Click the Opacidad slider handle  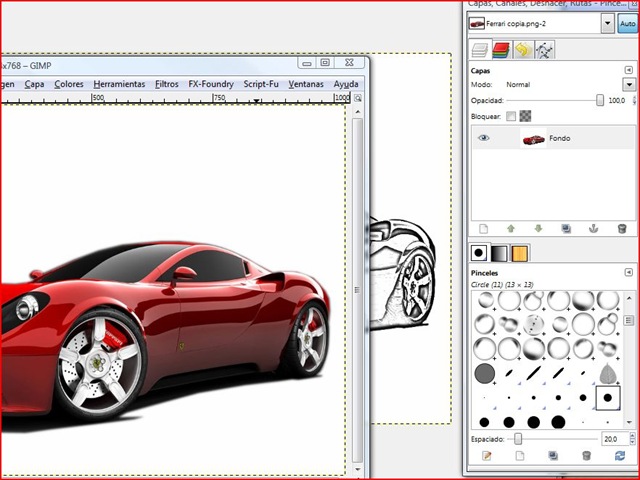pos(600,100)
